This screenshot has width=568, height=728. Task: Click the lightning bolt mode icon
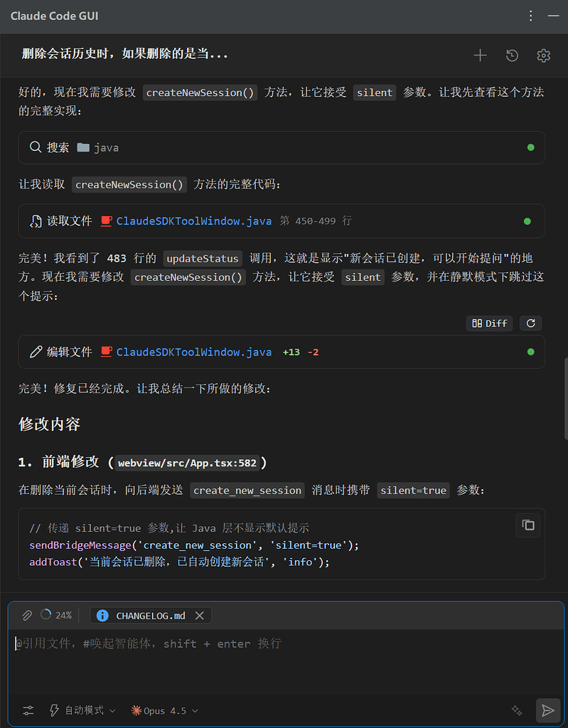(x=54, y=710)
